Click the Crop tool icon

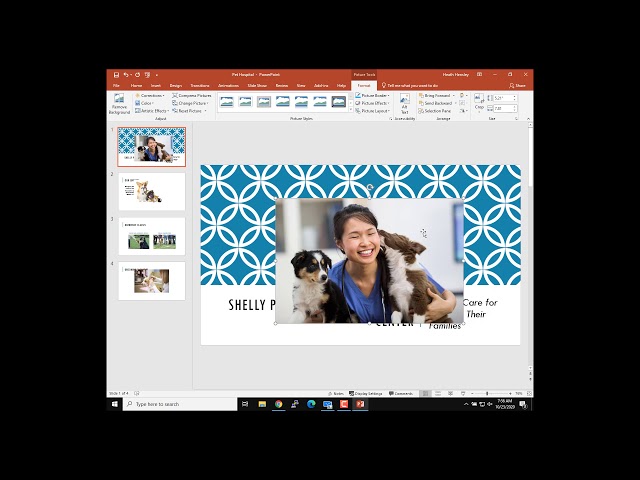pos(479,98)
